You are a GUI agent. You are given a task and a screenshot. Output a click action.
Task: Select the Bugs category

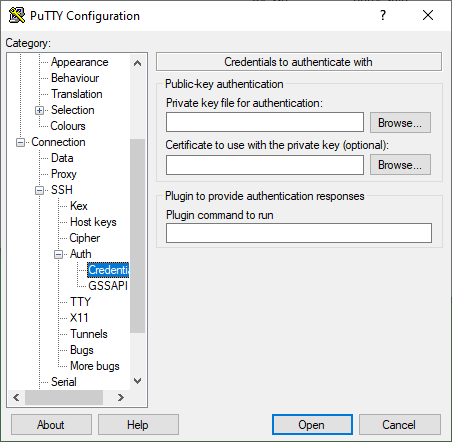click(82, 350)
